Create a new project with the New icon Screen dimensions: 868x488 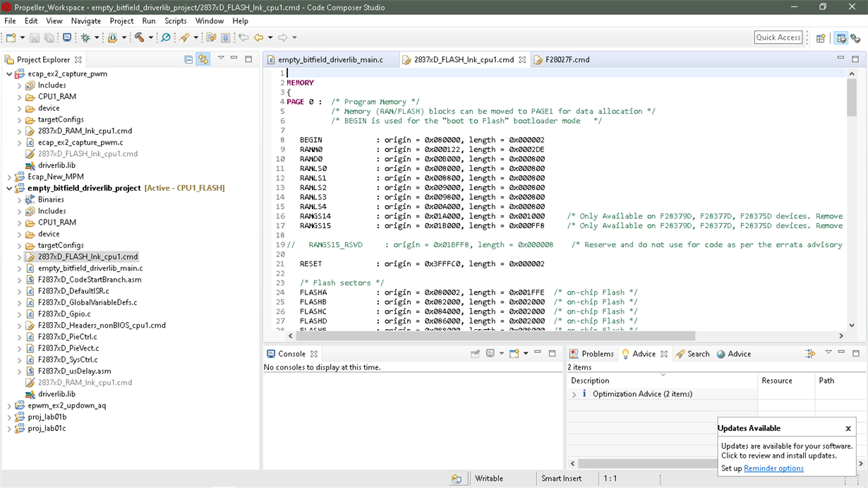(11, 37)
